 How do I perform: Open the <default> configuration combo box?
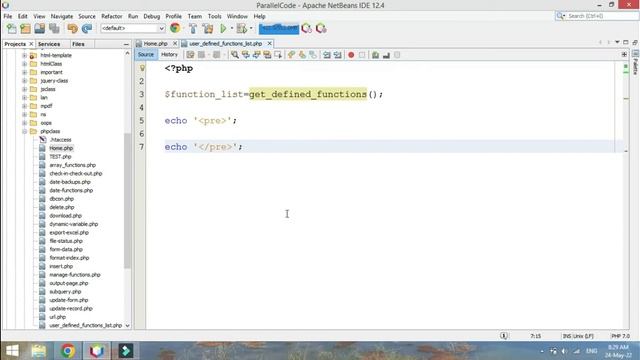pyautogui.click(x=133, y=28)
